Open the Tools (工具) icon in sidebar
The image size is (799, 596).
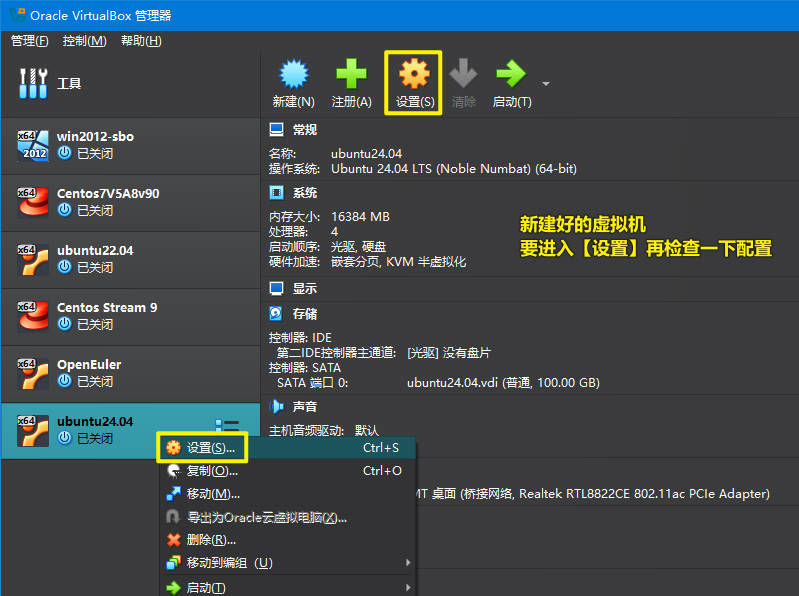pyautogui.click(x=34, y=85)
